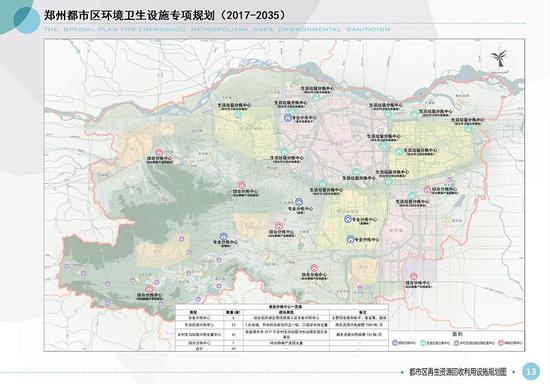
Task: Select the westernmost purple rural center marker
Action: pos(67,266)
